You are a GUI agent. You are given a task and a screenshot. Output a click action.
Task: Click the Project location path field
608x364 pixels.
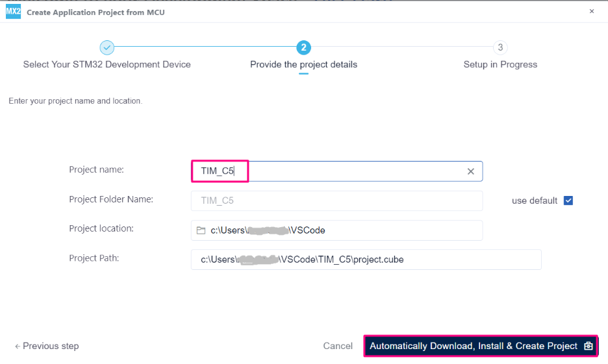(x=336, y=230)
